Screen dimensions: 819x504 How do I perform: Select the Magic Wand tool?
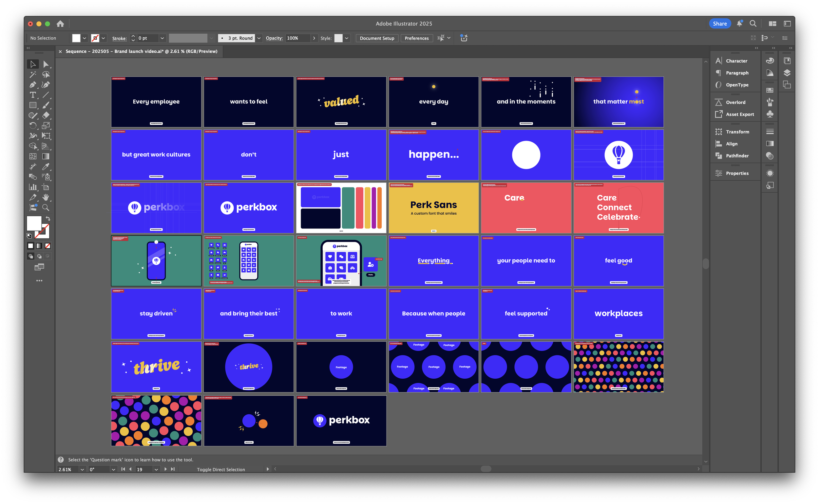coord(33,74)
